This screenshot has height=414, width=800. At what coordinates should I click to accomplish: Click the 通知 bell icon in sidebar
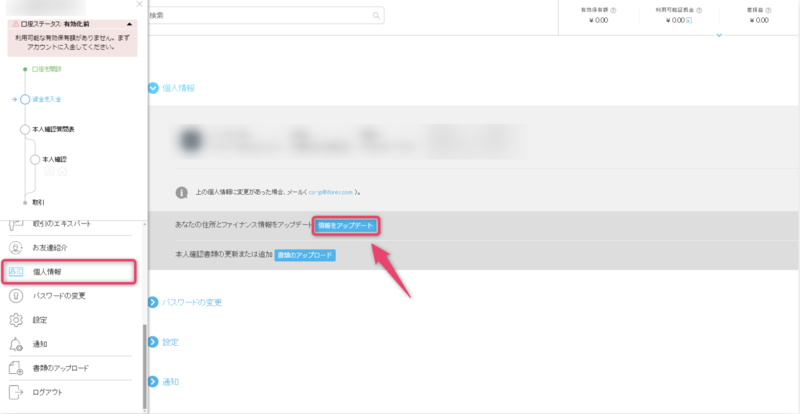[x=16, y=344]
